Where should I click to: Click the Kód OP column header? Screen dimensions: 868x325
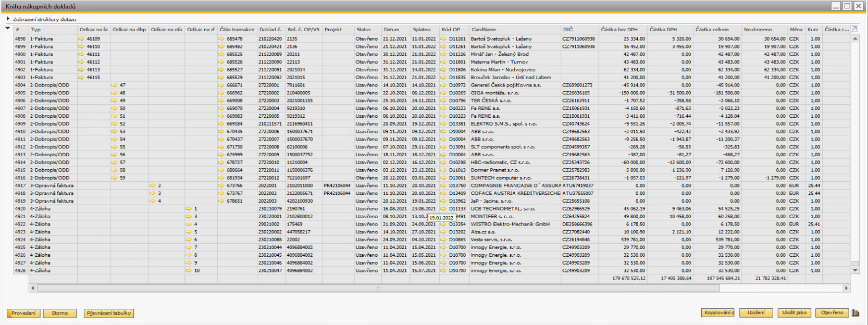click(454, 30)
